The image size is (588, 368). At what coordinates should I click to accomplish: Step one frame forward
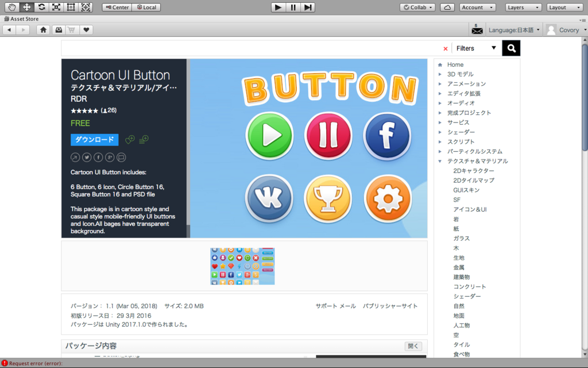308,7
